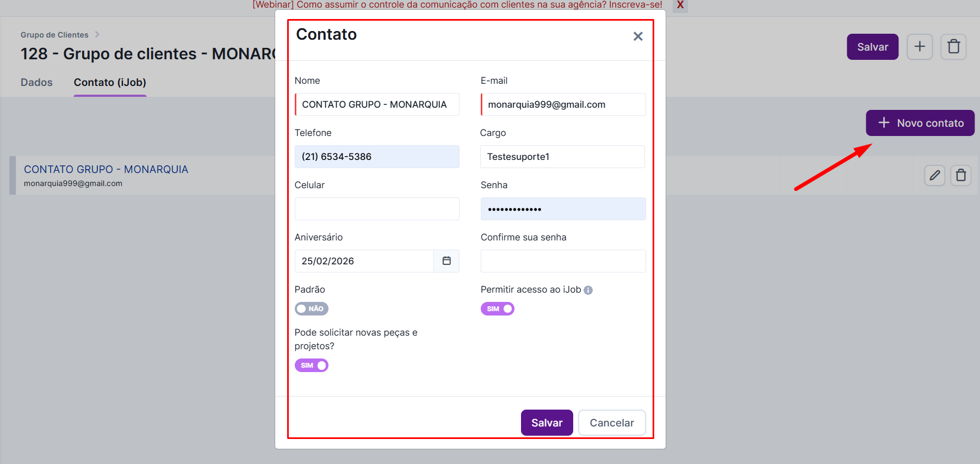Viewport: 980px width, 464px height.
Task: Click the pencil edit icon for the contact
Action: pos(934,175)
